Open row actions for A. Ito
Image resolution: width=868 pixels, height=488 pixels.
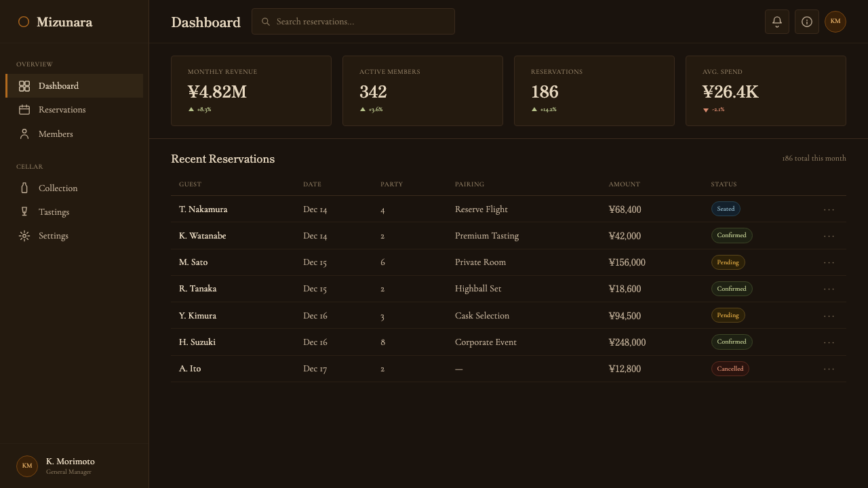click(829, 369)
